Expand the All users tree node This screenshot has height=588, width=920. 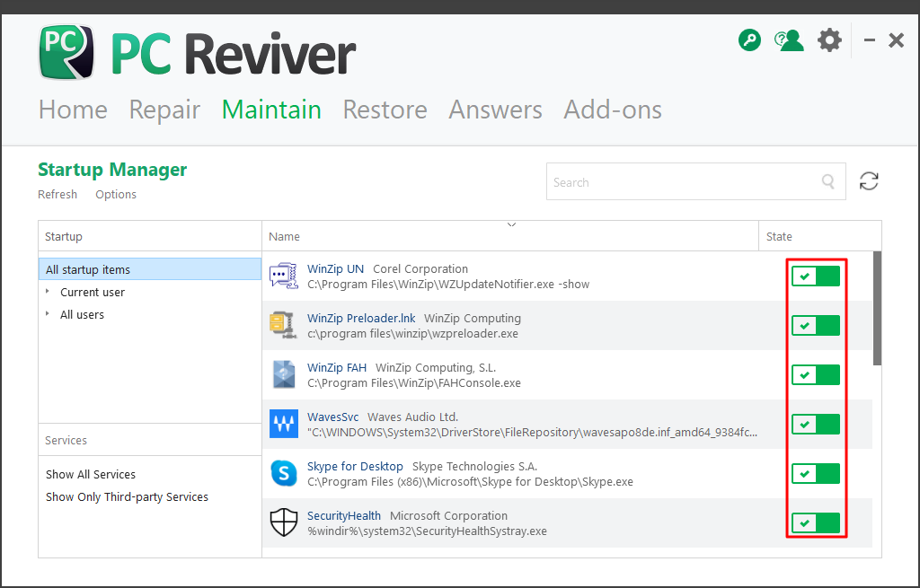click(48, 313)
